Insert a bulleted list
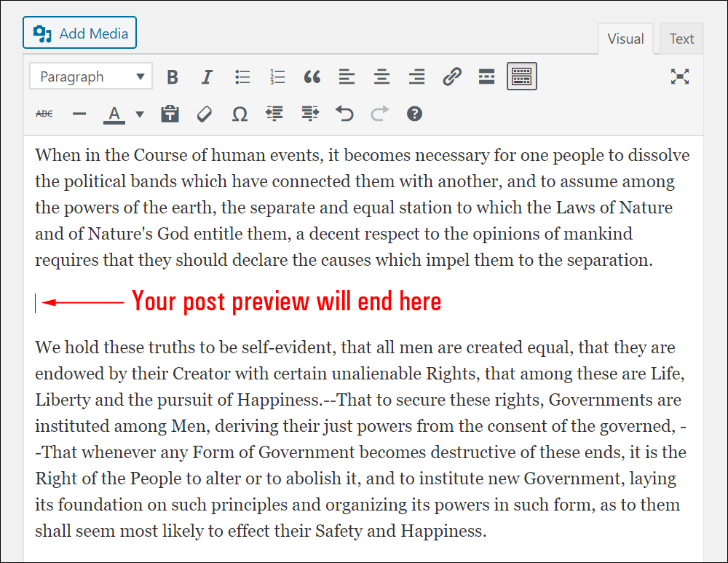The height and width of the screenshot is (563, 728). 242,76
